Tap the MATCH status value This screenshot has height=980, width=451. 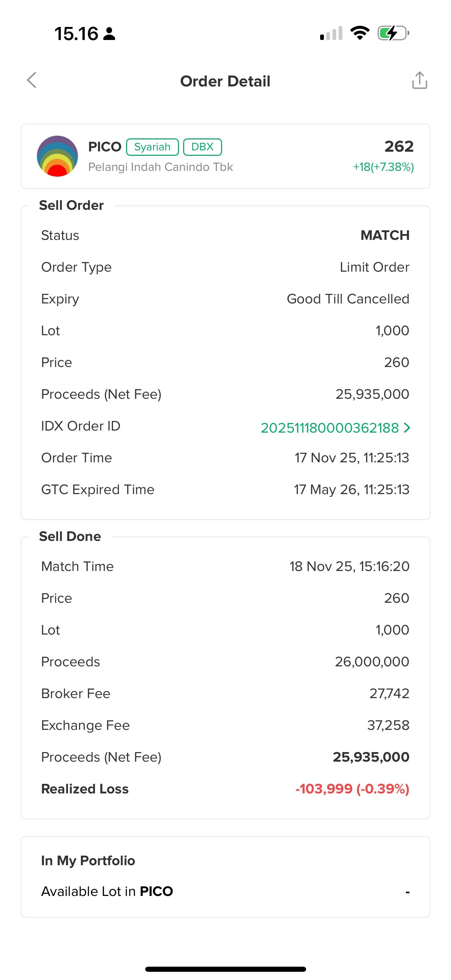385,235
